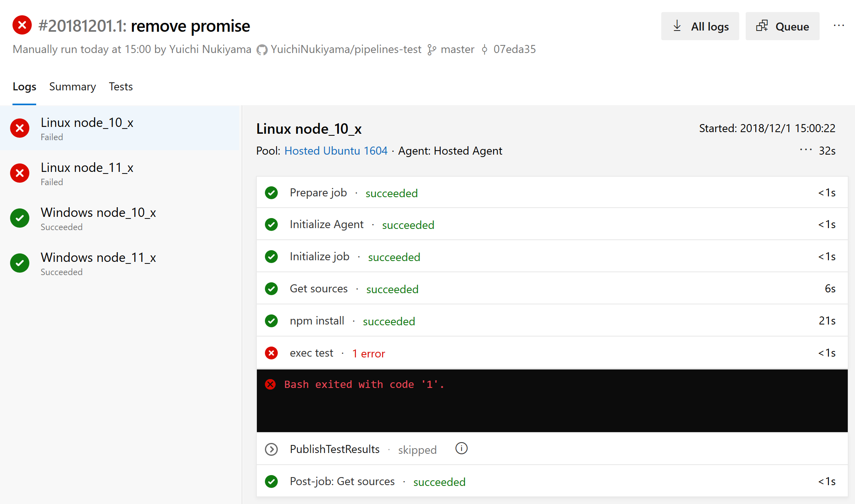855x504 pixels.
Task: Open the Hosted Ubuntu 1604 pool link
Action: (336, 151)
